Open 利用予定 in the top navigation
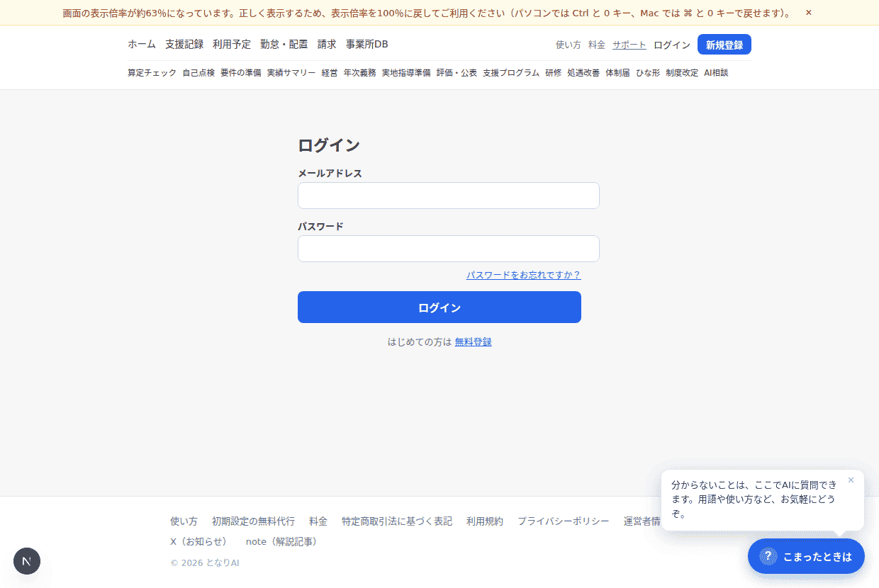 [x=232, y=44]
